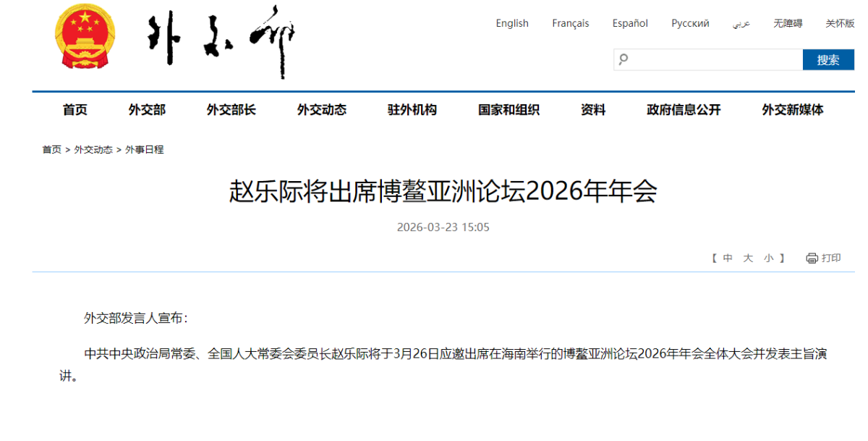
Task: Click the 外交部 calligraphy logo
Action: (x=222, y=40)
